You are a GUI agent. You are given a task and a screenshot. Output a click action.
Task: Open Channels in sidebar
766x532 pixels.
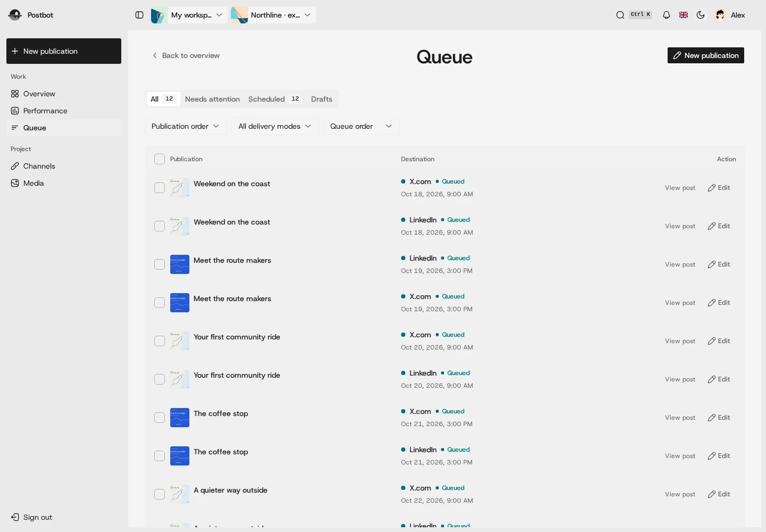64,166
